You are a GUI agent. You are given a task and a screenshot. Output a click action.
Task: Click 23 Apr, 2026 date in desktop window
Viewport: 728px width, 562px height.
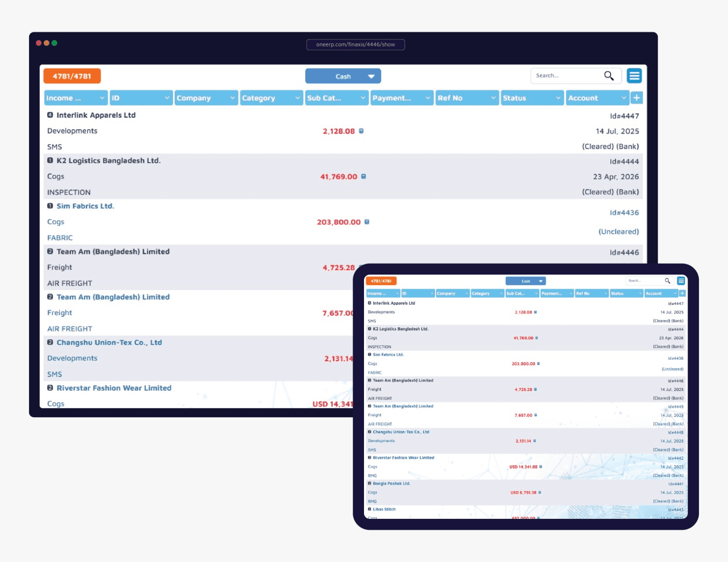pos(616,176)
